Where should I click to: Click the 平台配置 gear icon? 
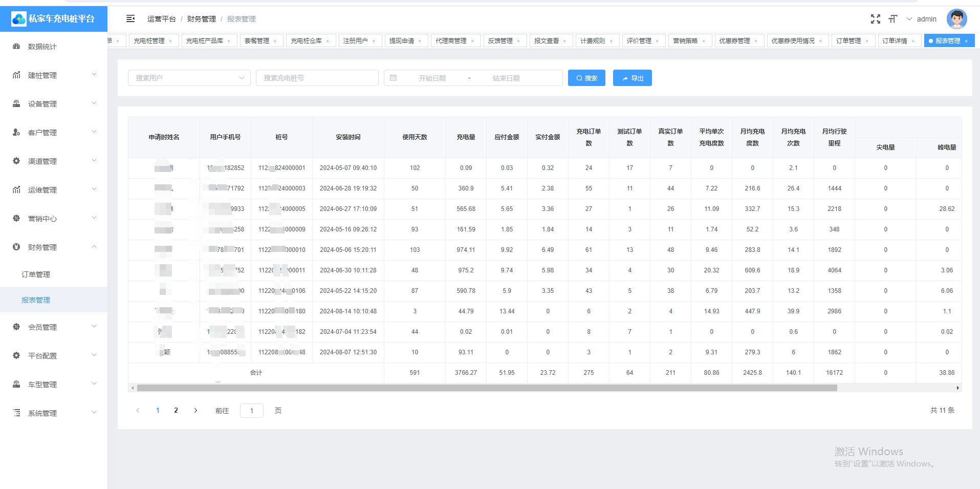coord(16,356)
